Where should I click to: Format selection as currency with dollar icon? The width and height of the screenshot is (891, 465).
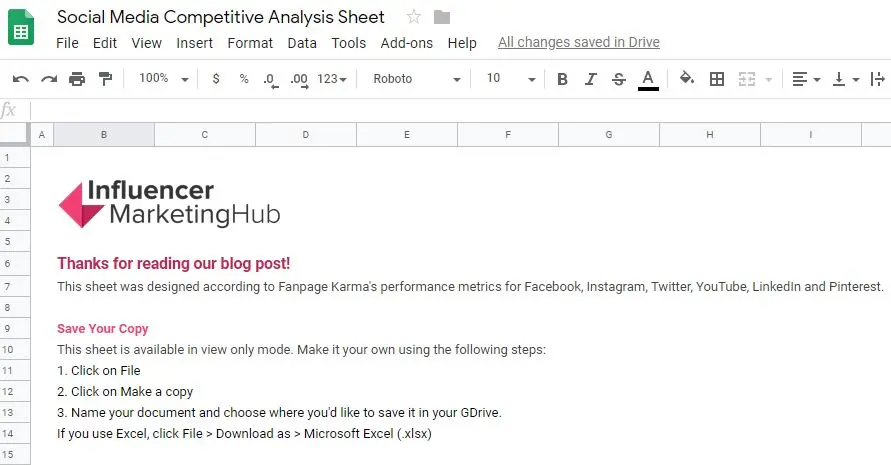pos(216,79)
